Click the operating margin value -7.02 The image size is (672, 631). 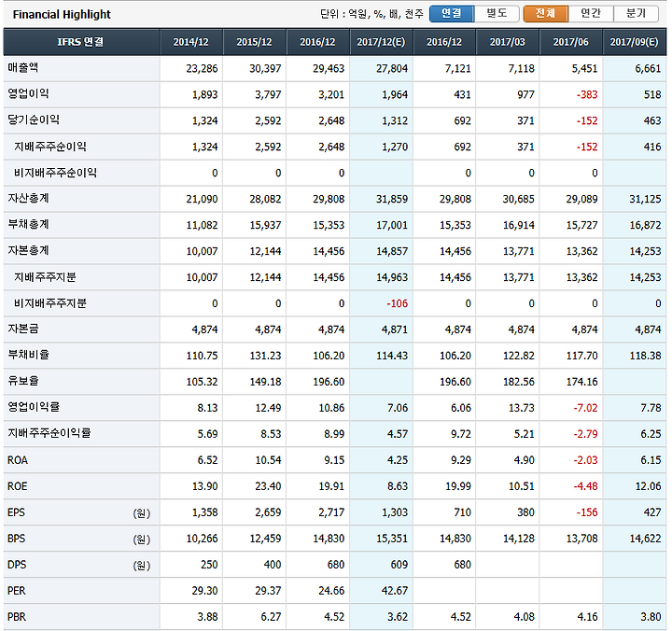[586, 408]
